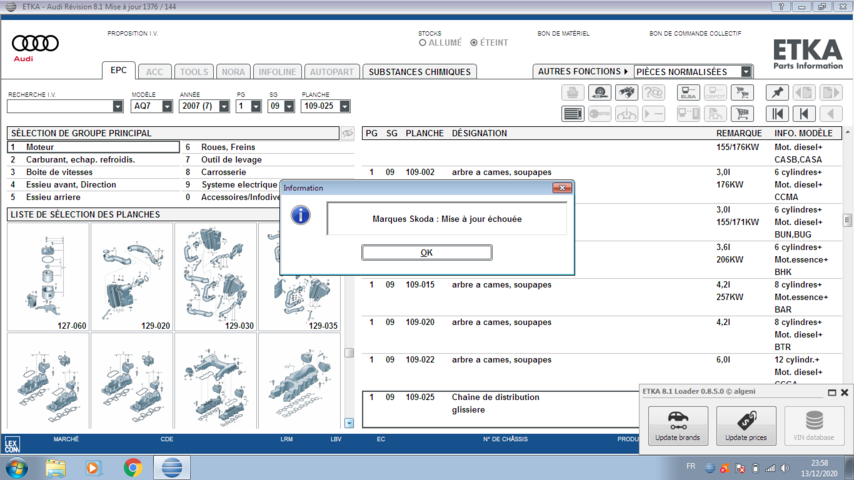Select the ALLUMÉ stocks radio button
Screen dimensions: 854x480
pyautogui.click(x=423, y=42)
